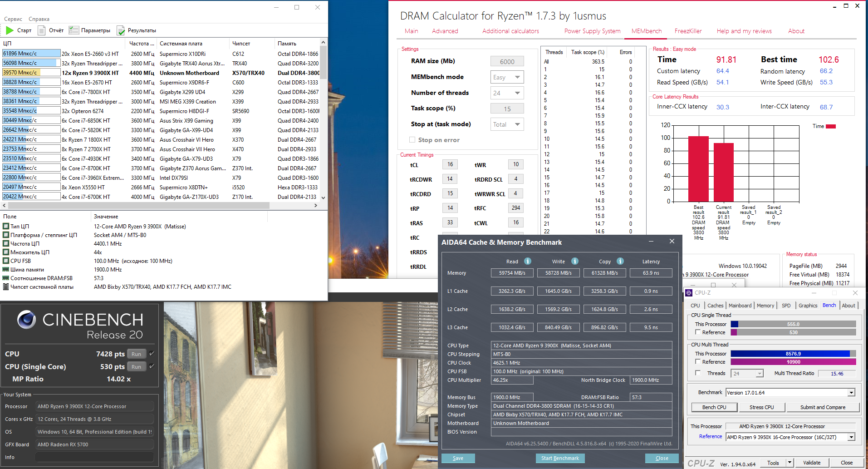
Task: Select the 12x Ryzen 9 3900X HT row
Action: [161, 73]
